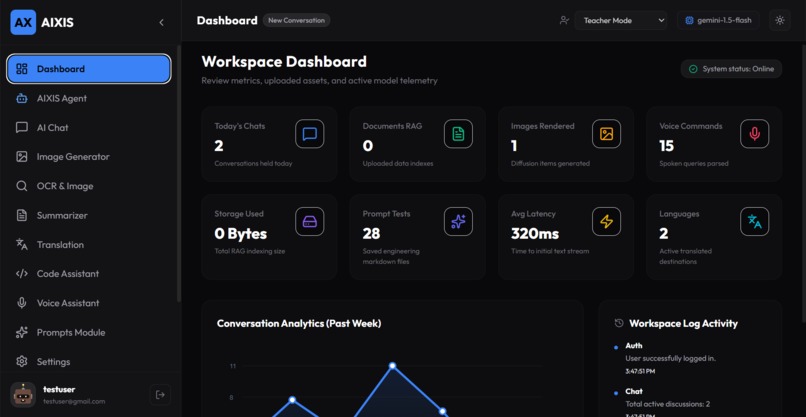Open the Voice Assistant module
The width and height of the screenshot is (806, 417).
pyautogui.click(x=88, y=303)
